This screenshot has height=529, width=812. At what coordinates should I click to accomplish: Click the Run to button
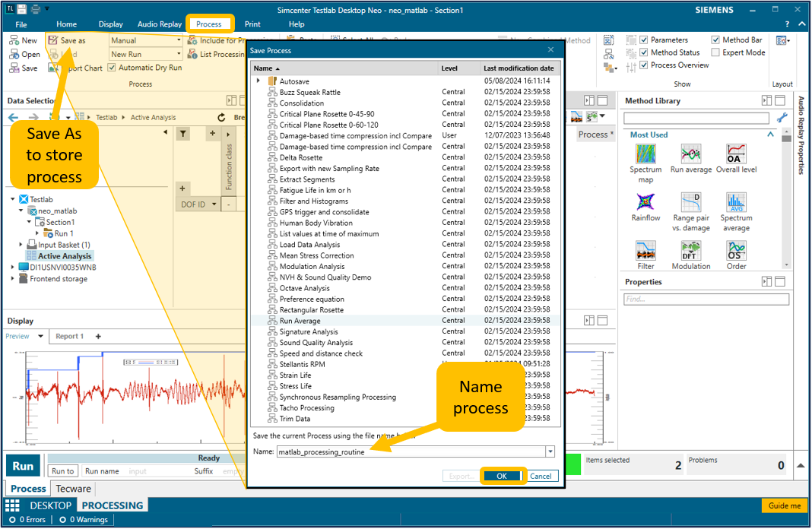coord(62,471)
